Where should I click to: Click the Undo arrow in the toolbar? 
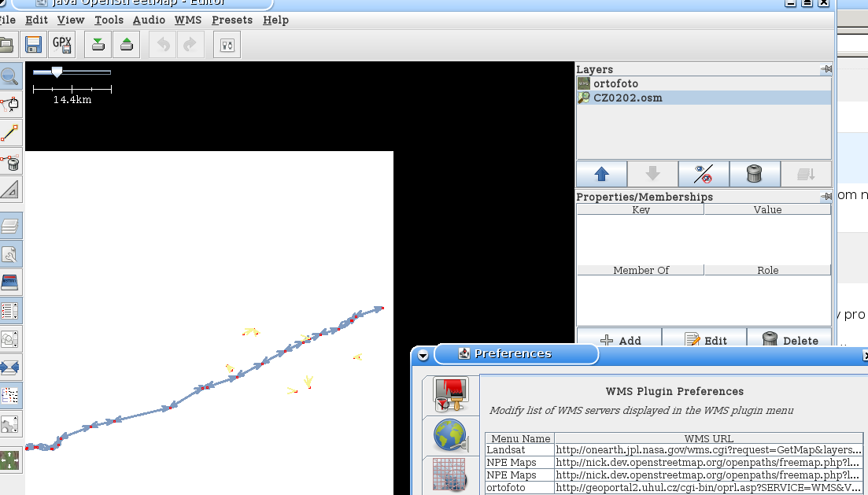[x=164, y=44]
